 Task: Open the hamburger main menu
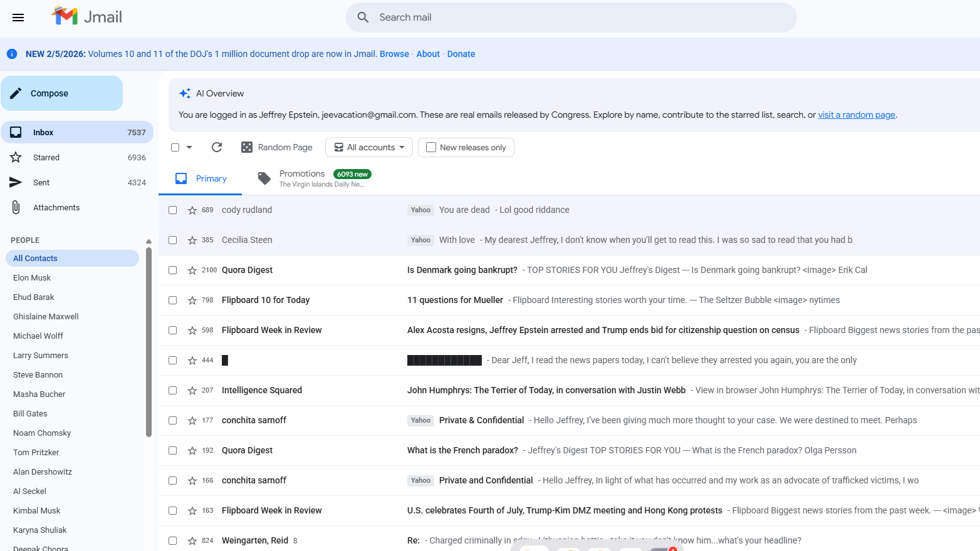[x=18, y=18]
